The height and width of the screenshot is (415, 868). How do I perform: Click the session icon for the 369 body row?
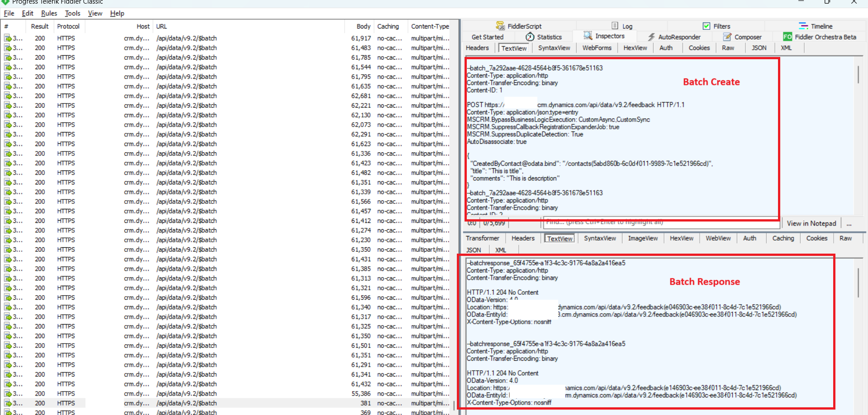(x=8, y=412)
